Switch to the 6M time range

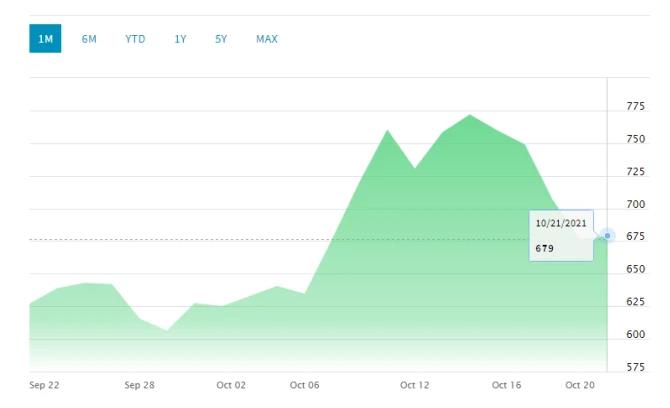click(x=89, y=39)
